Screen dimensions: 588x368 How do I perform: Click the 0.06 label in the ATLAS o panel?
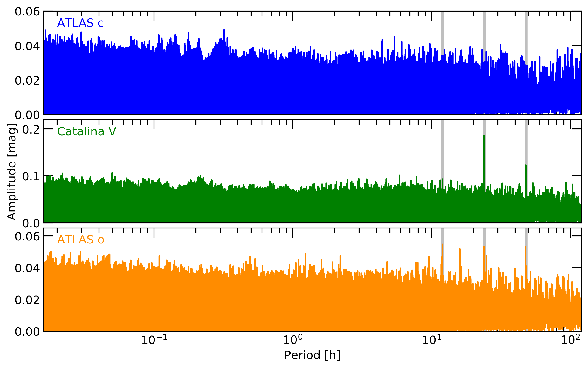pos(27,236)
